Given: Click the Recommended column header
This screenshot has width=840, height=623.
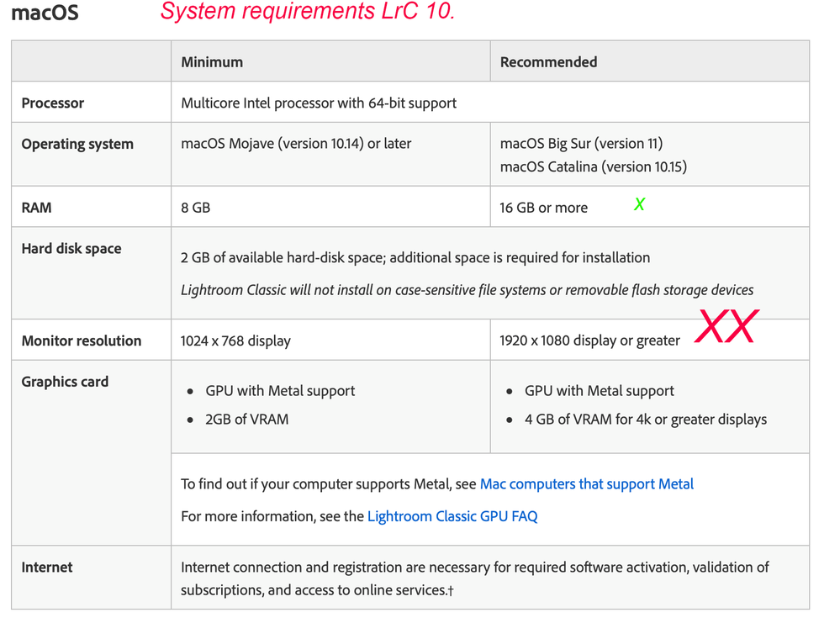Looking at the screenshot, I should 548,62.
